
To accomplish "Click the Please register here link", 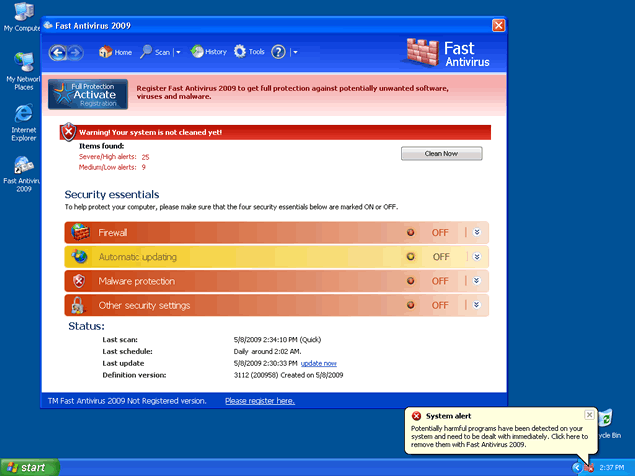I will (259, 400).
